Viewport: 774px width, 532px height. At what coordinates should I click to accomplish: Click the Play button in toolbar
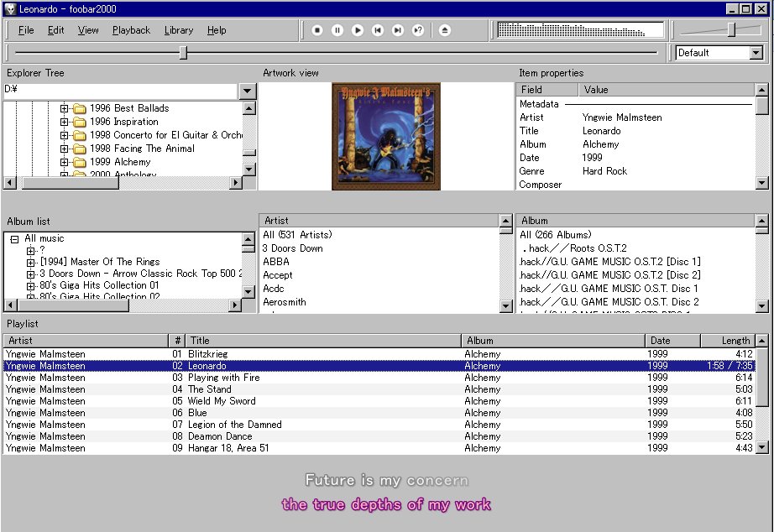[x=358, y=30]
